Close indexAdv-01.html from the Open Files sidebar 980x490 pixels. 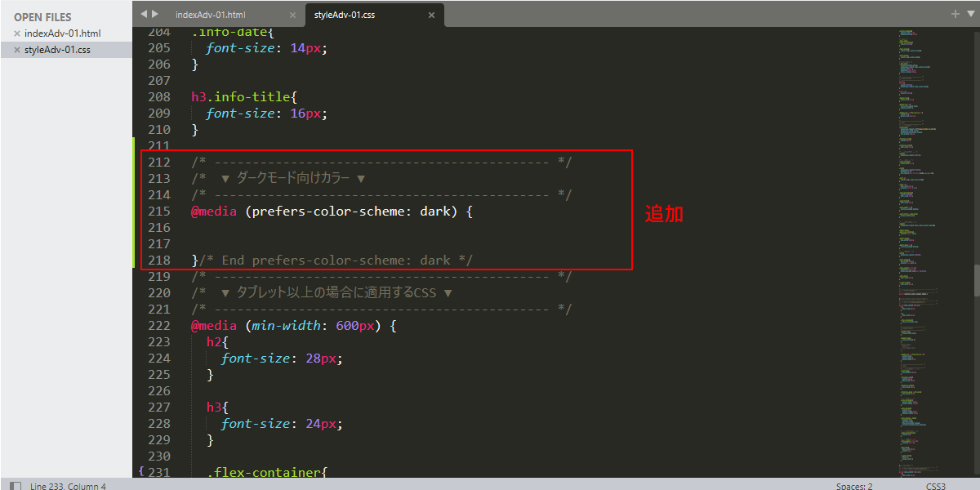pyautogui.click(x=17, y=33)
